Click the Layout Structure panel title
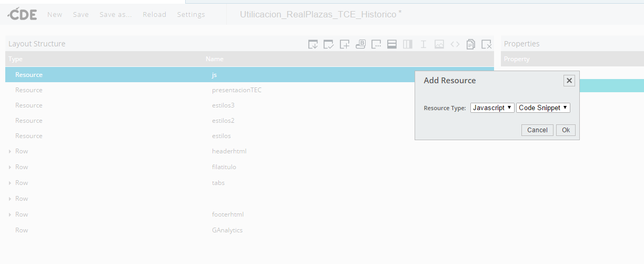 tap(37, 44)
